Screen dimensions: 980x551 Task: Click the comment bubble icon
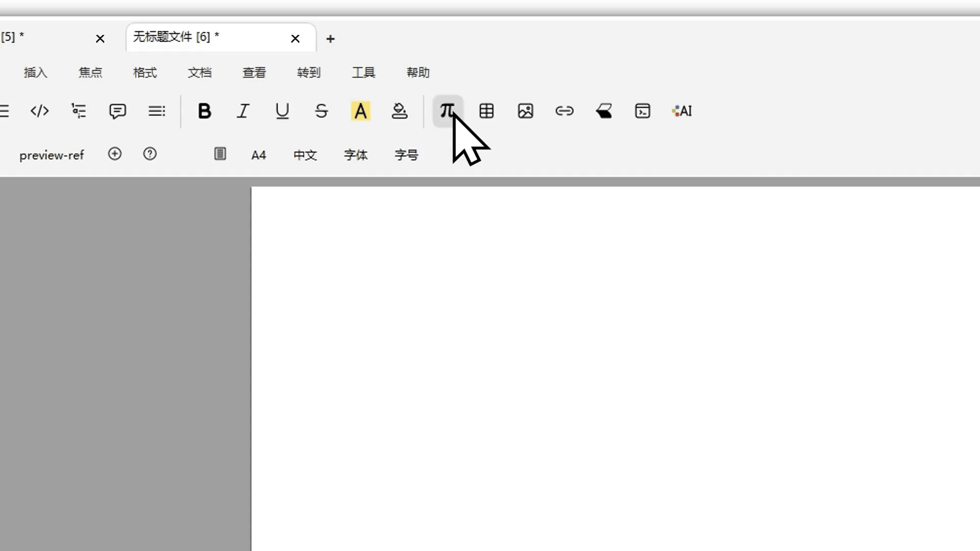pyautogui.click(x=117, y=111)
